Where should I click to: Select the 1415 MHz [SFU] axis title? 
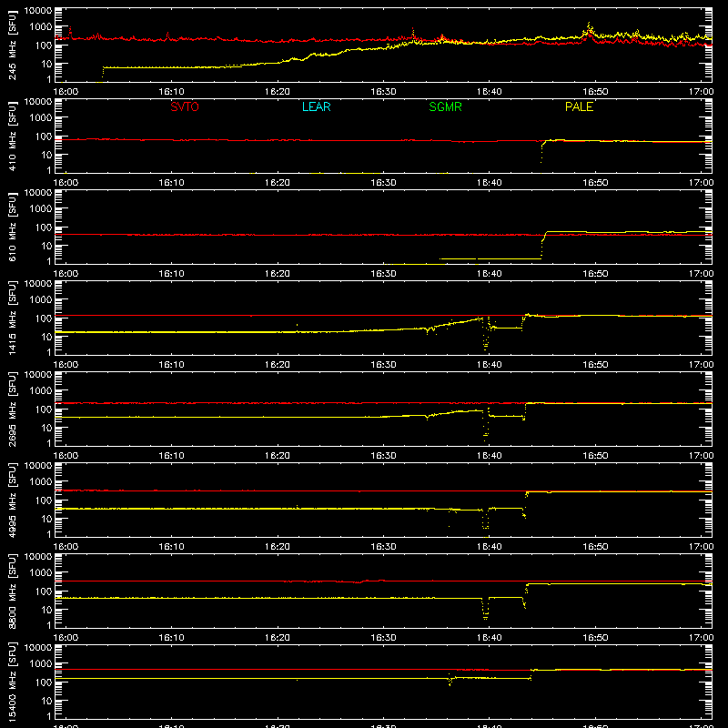(12, 318)
